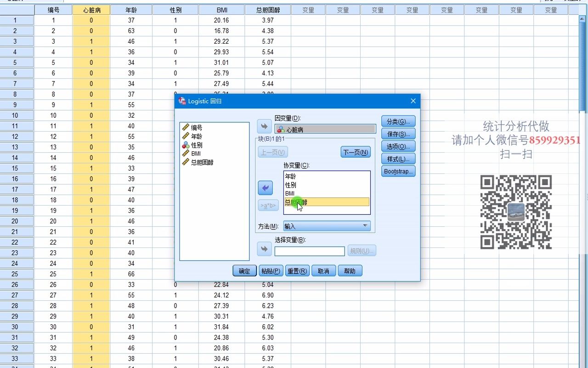Click the 重置 button
This screenshot has width=588, height=368.
[x=297, y=271]
